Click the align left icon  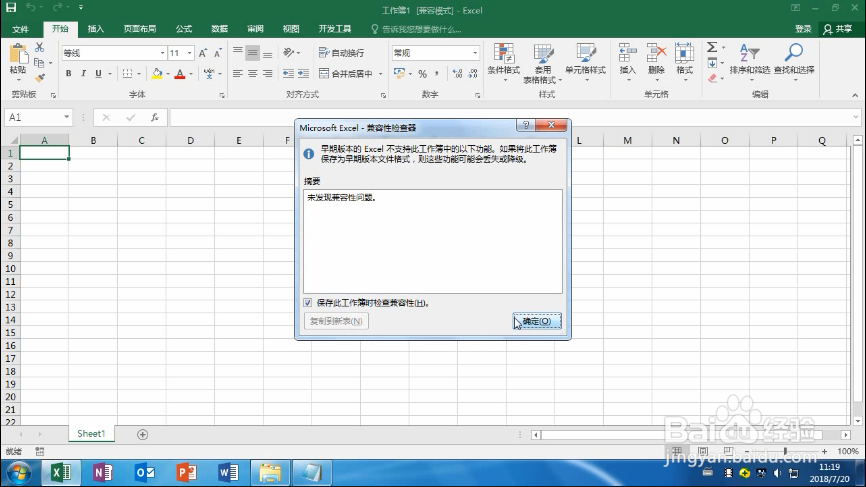[237, 73]
